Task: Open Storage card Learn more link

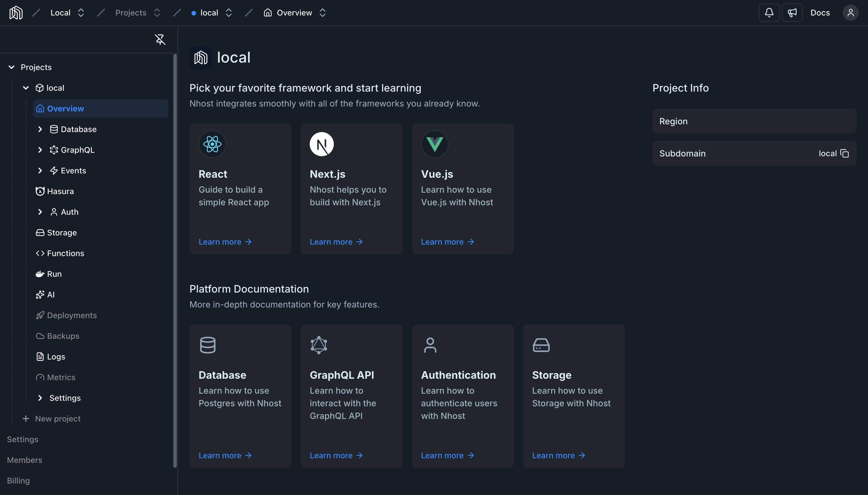Action: click(x=558, y=456)
